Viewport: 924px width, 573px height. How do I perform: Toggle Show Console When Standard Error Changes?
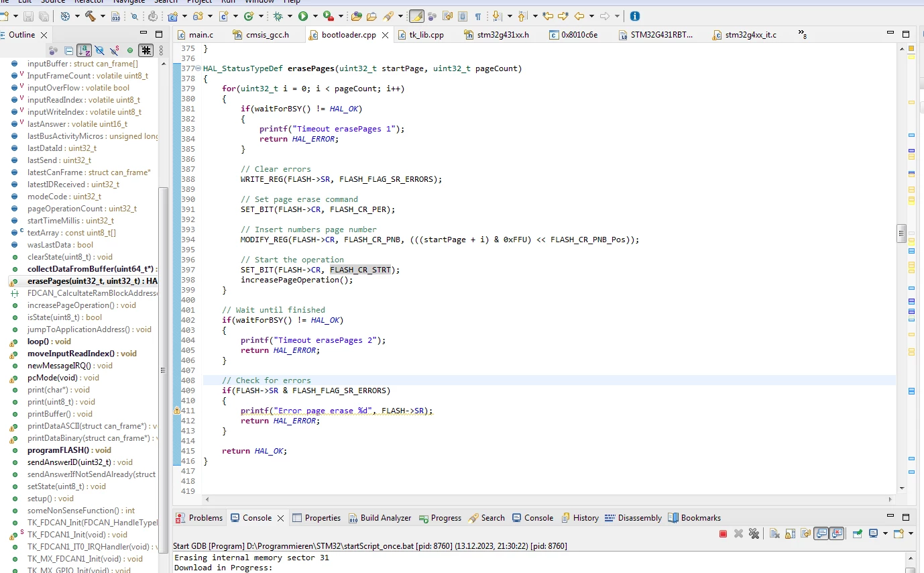836,534
